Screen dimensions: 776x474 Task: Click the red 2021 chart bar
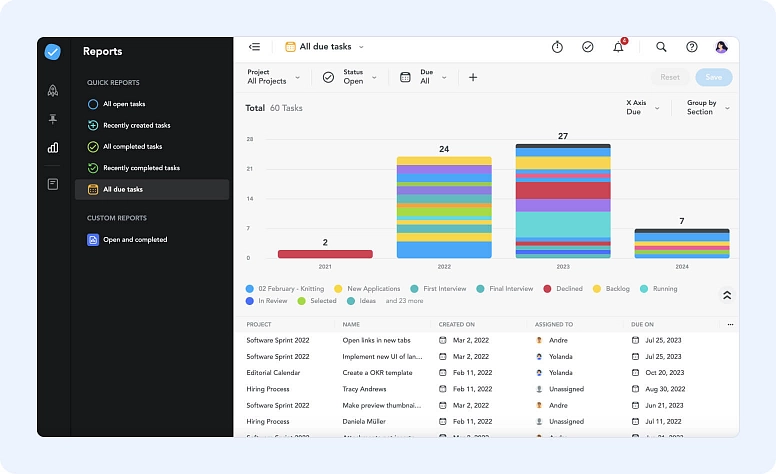point(325,254)
